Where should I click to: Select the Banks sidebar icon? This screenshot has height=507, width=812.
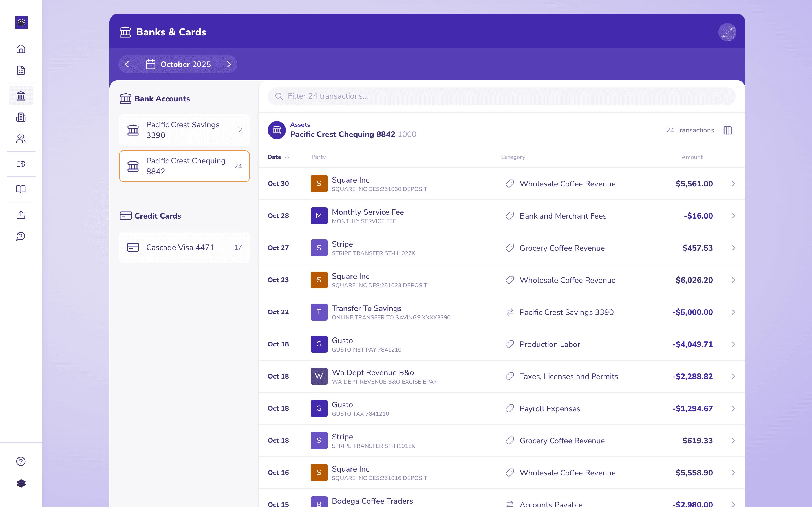click(x=21, y=96)
